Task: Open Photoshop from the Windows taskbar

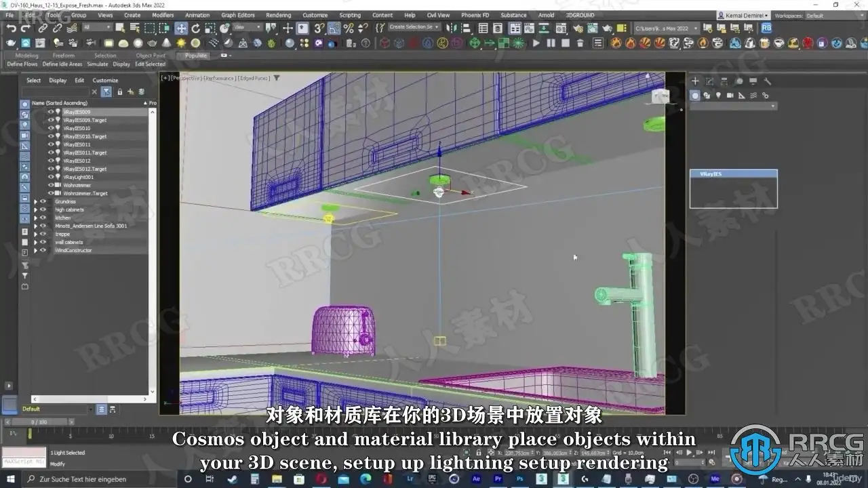Action: (x=521, y=479)
